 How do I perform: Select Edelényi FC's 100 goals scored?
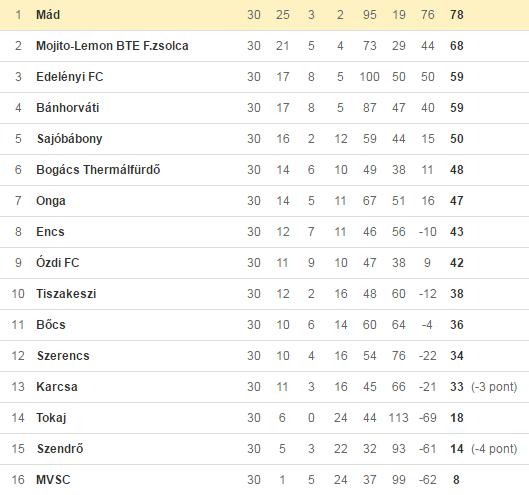click(369, 77)
